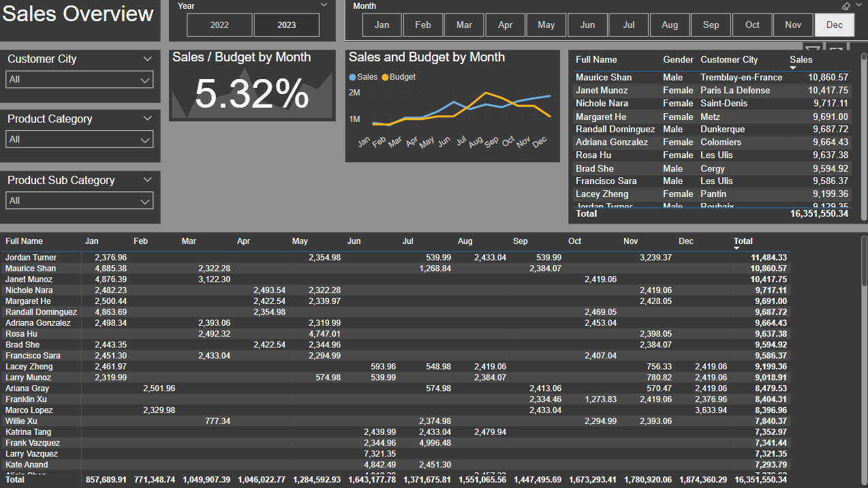Click the chevron icon on the Month slicer header
The height and width of the screenshot is (488, 868).
tap(858, 5)
